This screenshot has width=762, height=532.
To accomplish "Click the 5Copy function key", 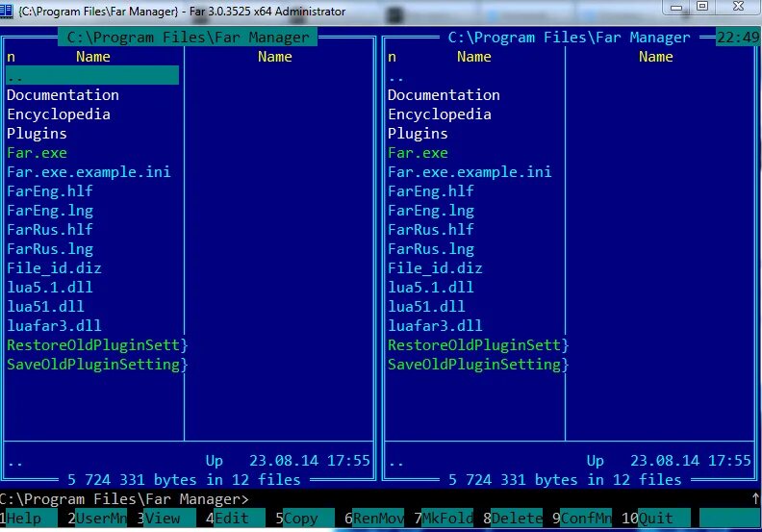I will coord(305,518).
